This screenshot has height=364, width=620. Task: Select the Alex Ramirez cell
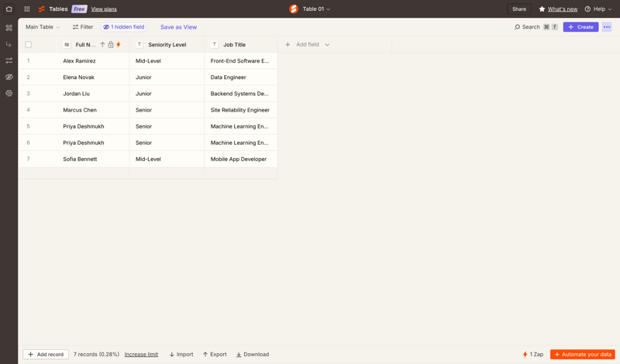(x=93, y=61)
